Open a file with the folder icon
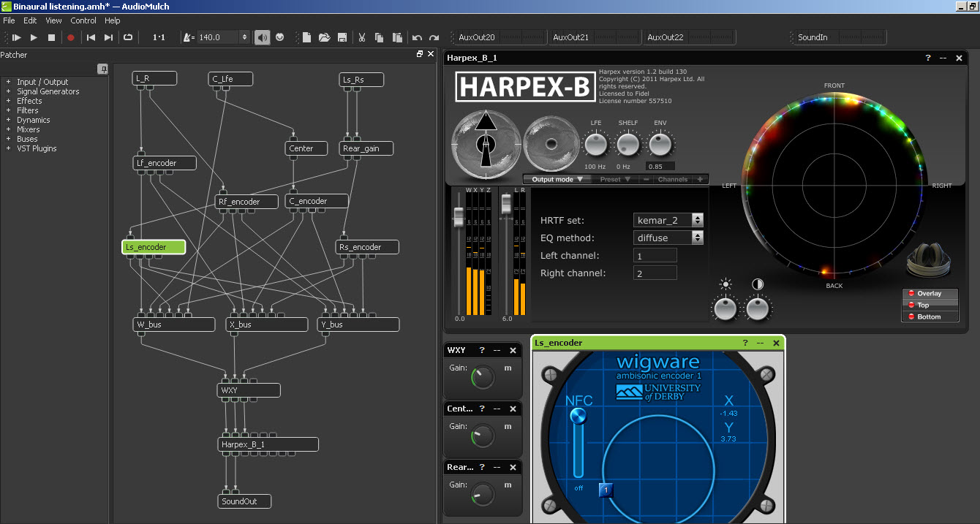The image size is (980, 524). [324, 37]
